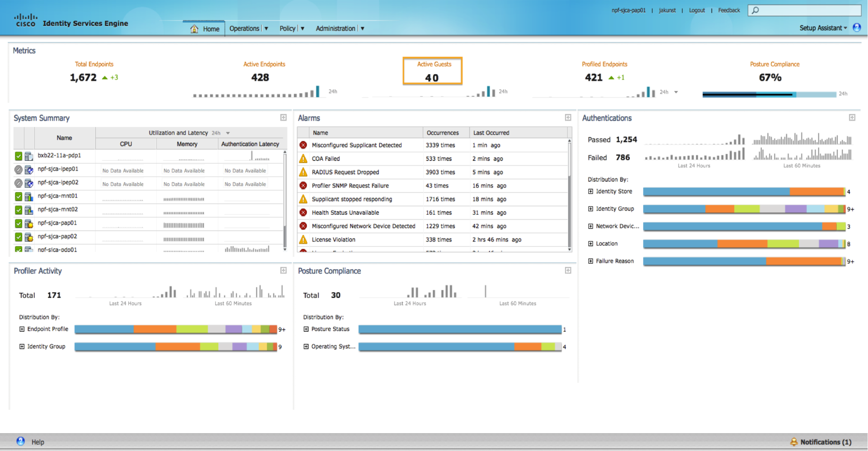This screenshot has height=451, width=868.
Task: Click the Help link
Action: 38,442
